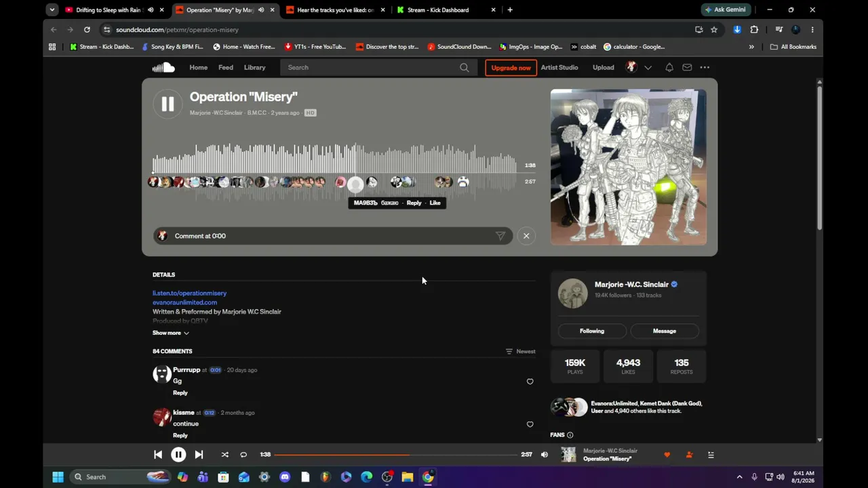Open Song Key & BPM Fi... bookmark

tap(172, 47)
